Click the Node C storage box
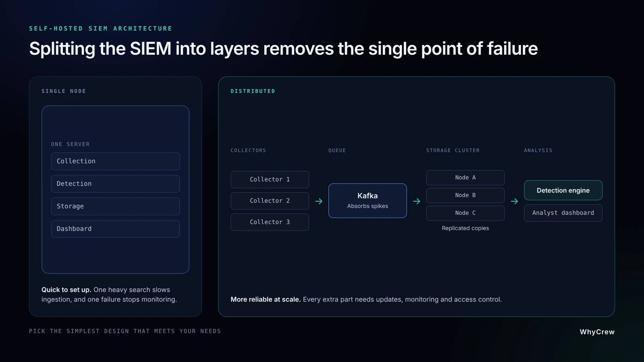The image size is (644, 362). [465, 213]
